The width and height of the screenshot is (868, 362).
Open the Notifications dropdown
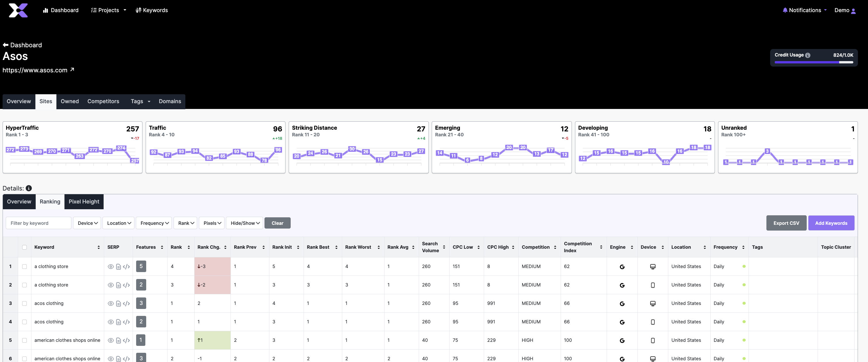tap(804, 10)
